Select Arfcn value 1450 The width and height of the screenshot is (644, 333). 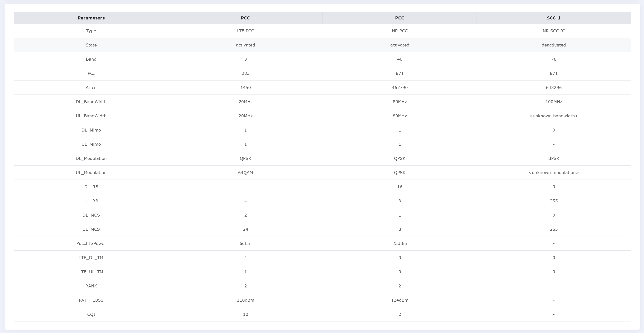click(x=246, y=88)
